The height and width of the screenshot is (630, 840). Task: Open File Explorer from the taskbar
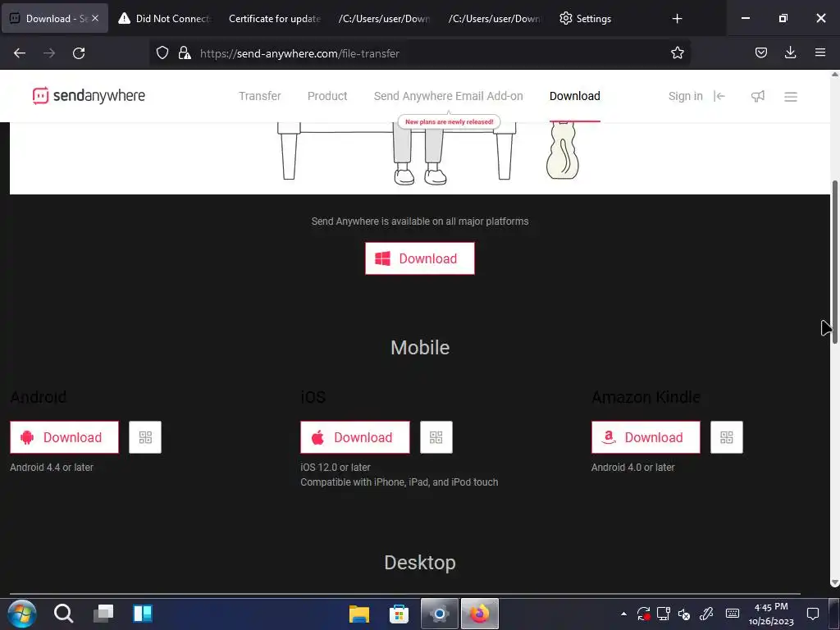pyautogui.click(x=359, y=614)
